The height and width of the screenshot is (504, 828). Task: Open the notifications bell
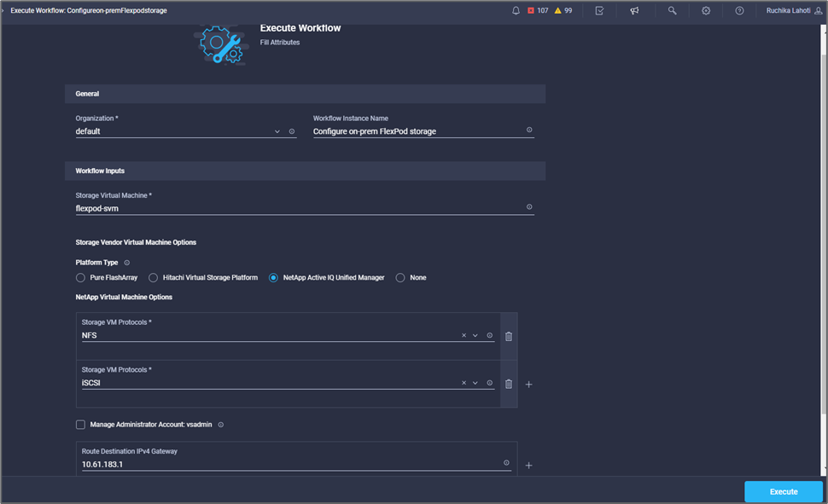[516, 10]
